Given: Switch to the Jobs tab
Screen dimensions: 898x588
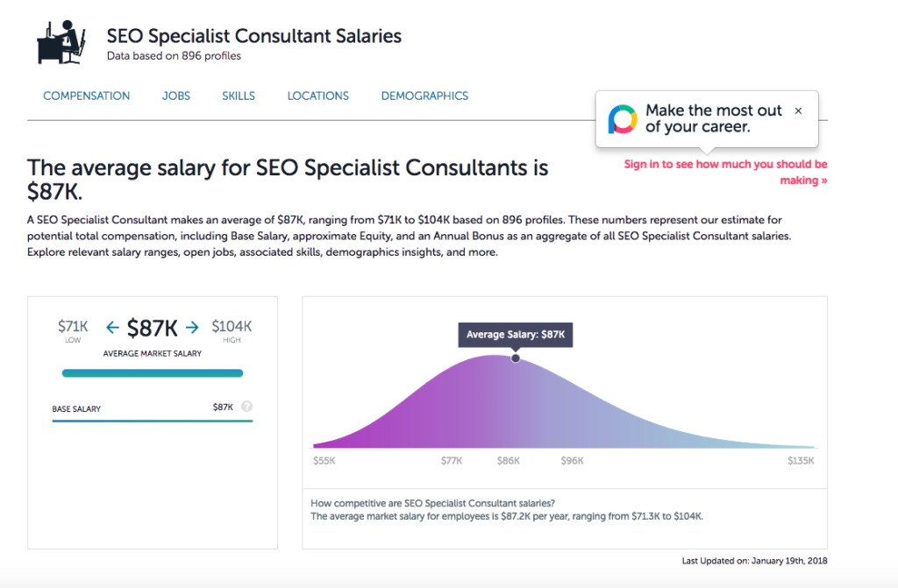Looking at the screenshot, I should [x=176, y=96].
